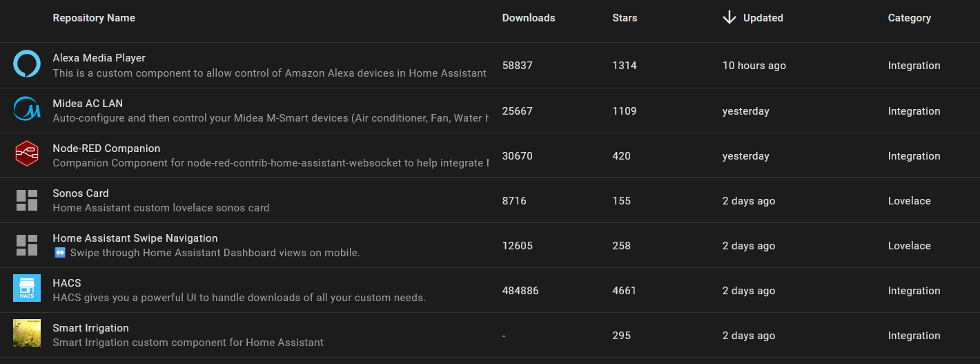The height and width of the screenshot is (364, 980).
Task: Click the Alexa Media Player ring icon
Action: (27, 64)
